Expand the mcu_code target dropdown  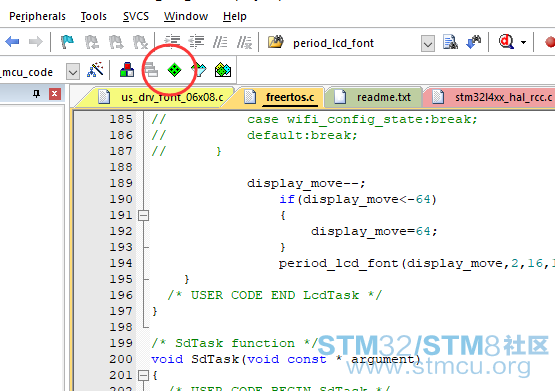click(73, 72)
